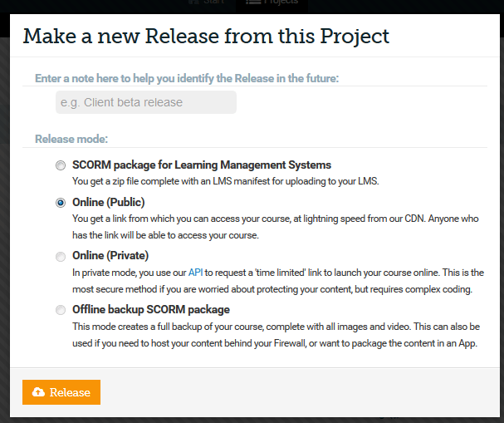This screenshot has height=423, width=504.
Task: Choose the Online (Public) radio option
Action: 61,202
